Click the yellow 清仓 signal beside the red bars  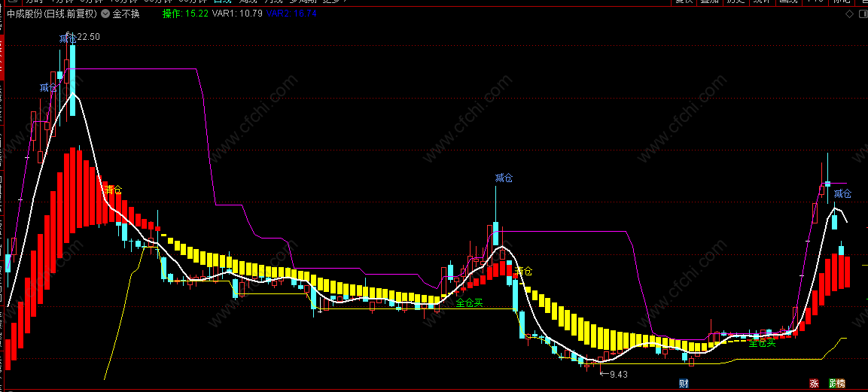click(x=113, y=189)
